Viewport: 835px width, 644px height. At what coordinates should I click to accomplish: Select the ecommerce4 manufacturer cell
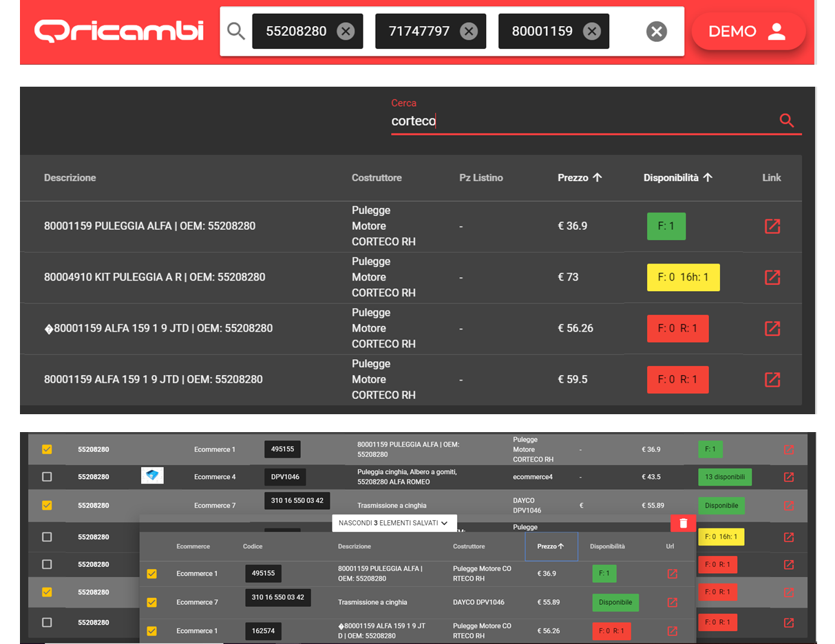click(533, 477)
